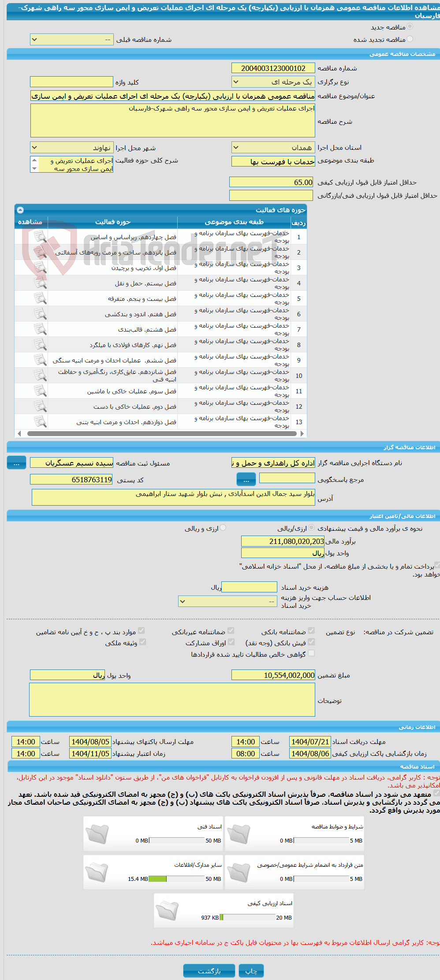Open the view icon for activity row 13
This screenshot has height=980, width=440.
pos(40,422)
